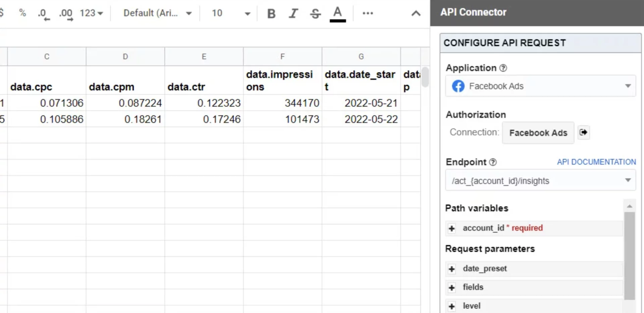Screen dimensions: 644x313
Task: Select the cell with 2022-05-21
Action: (x=361, y=103)
